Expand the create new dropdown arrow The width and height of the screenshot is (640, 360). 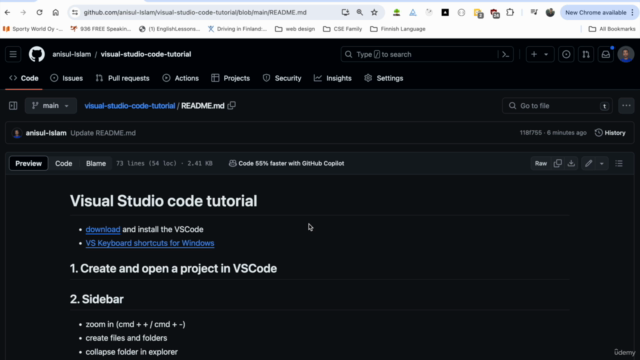pos(546,54)
